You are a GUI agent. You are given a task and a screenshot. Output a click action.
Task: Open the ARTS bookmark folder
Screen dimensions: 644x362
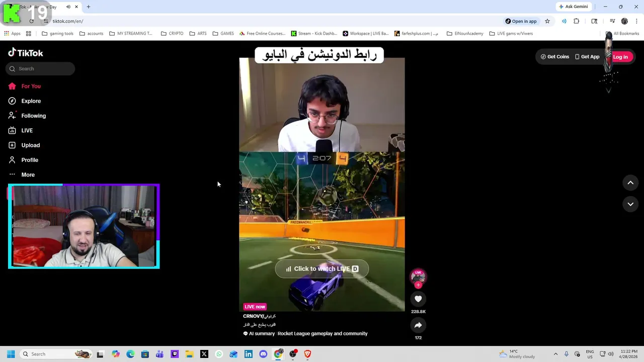(x=198, y=34)
